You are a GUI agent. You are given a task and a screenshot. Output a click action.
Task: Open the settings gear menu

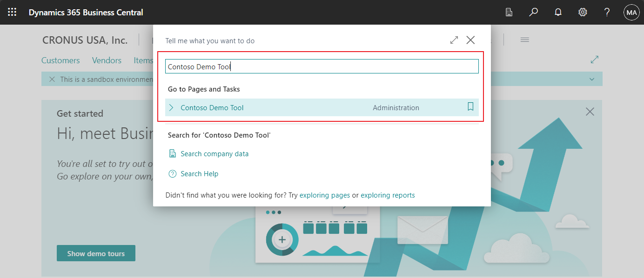click(583, 13)
